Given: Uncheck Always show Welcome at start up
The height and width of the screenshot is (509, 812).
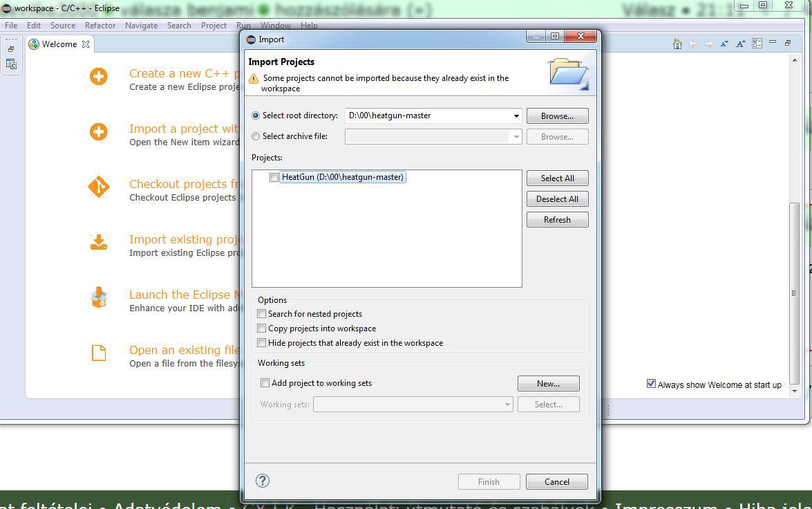Looking at the screenshot, I should (652, 384).
